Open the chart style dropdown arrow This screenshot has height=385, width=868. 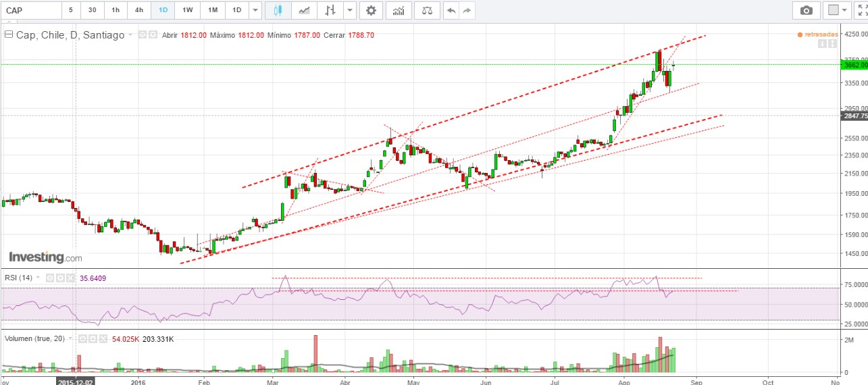point(349,10)
